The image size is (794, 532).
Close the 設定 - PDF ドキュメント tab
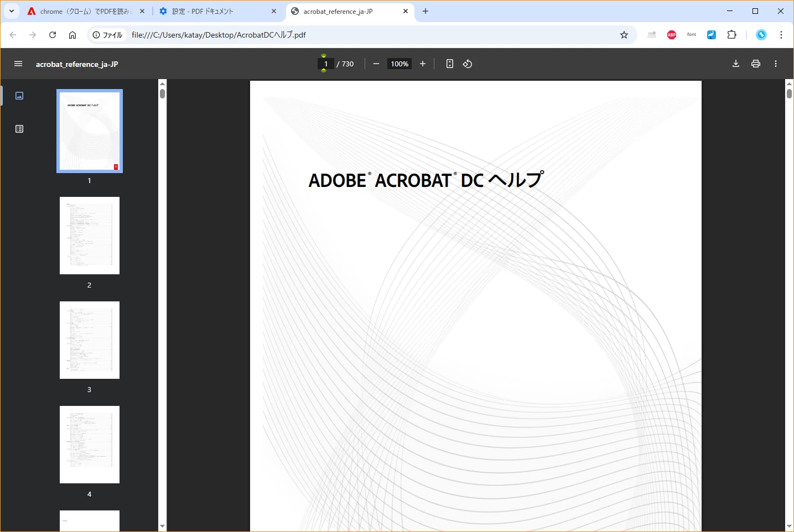point(274,11)
